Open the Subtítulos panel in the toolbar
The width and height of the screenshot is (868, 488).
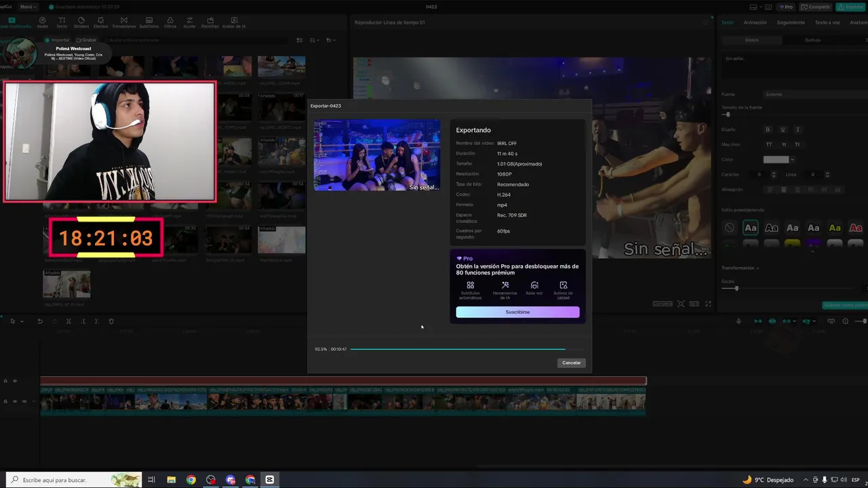[x=149, y=22]
